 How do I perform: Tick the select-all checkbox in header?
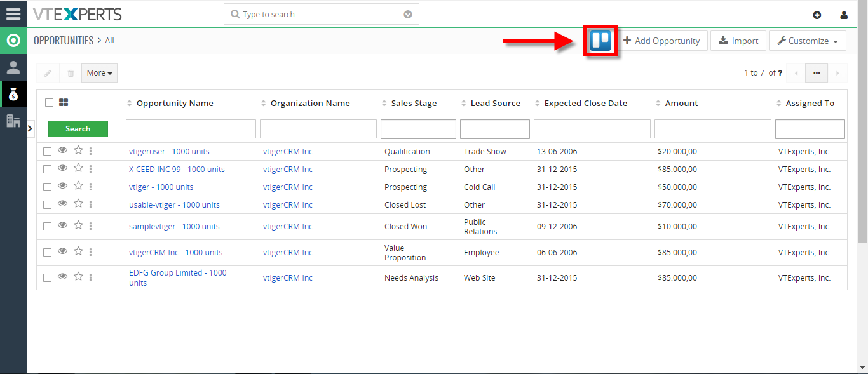[x=49, y=103]
